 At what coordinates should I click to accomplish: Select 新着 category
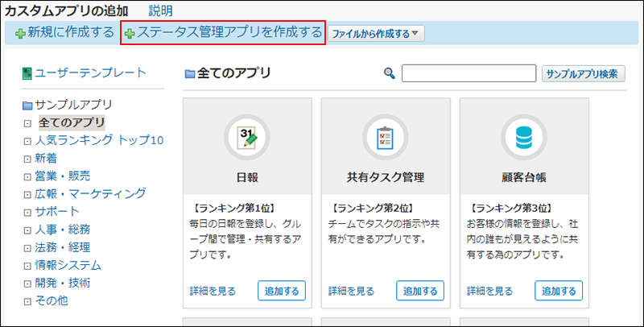point(46,158)
